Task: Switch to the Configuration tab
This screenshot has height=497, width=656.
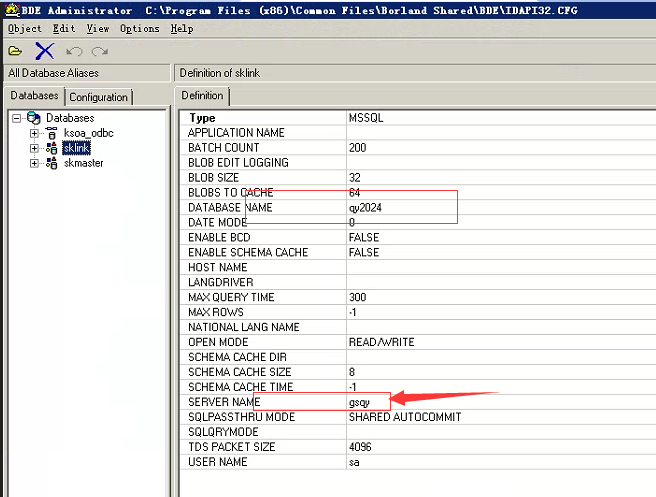Action: [x=99, y=97]
